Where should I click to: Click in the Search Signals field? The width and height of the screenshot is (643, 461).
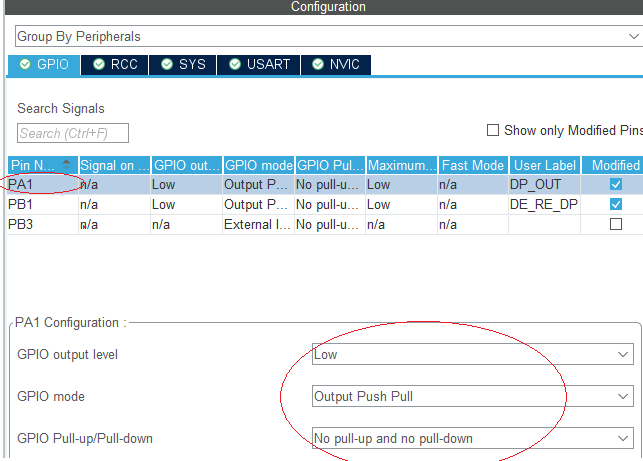pyautogui.click(x=73, y=133)
